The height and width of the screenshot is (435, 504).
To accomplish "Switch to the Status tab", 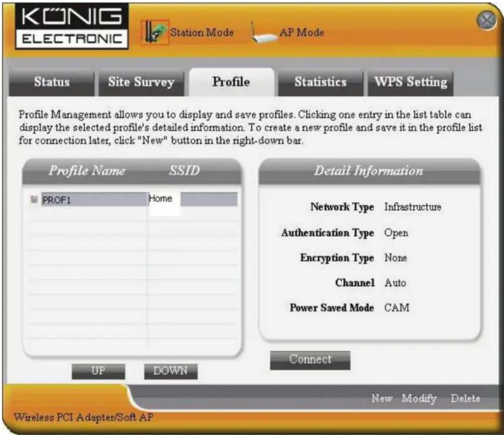I will [52, 82].
